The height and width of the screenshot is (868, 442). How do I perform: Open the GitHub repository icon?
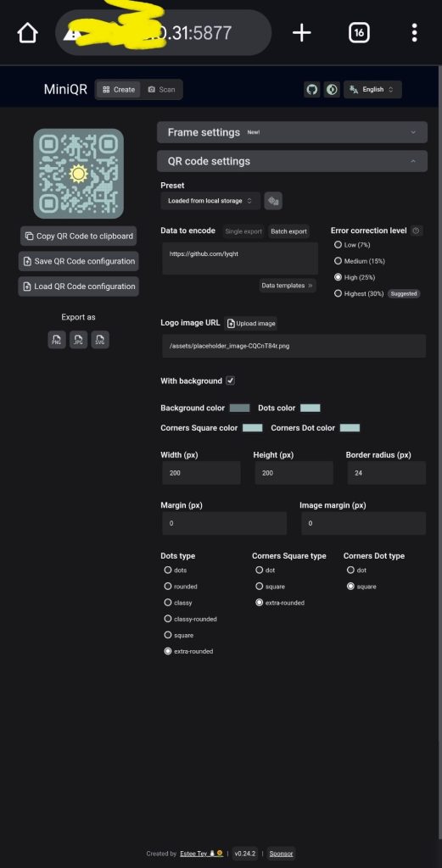click(312, 90)
